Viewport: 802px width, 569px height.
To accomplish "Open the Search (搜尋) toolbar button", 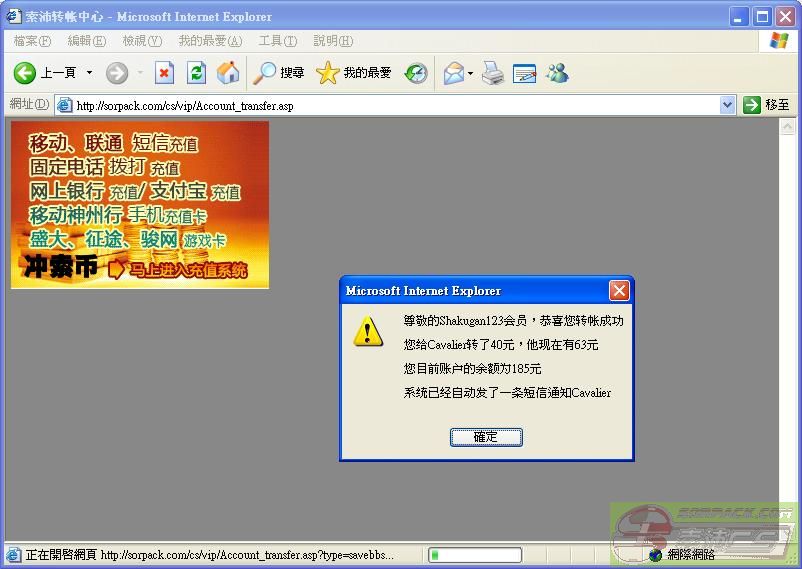I will (279, 73).
